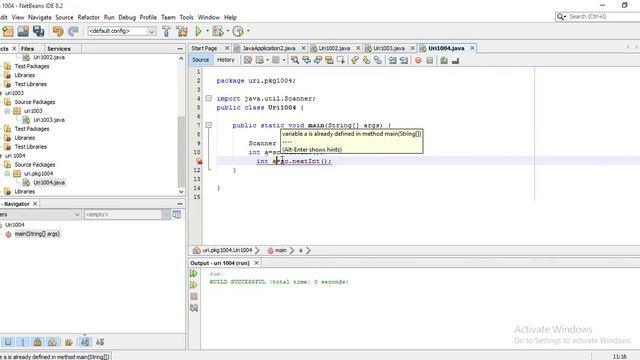Open the Team menu
Viewport: 640px width, 360px height.
[x=168, y=17]
